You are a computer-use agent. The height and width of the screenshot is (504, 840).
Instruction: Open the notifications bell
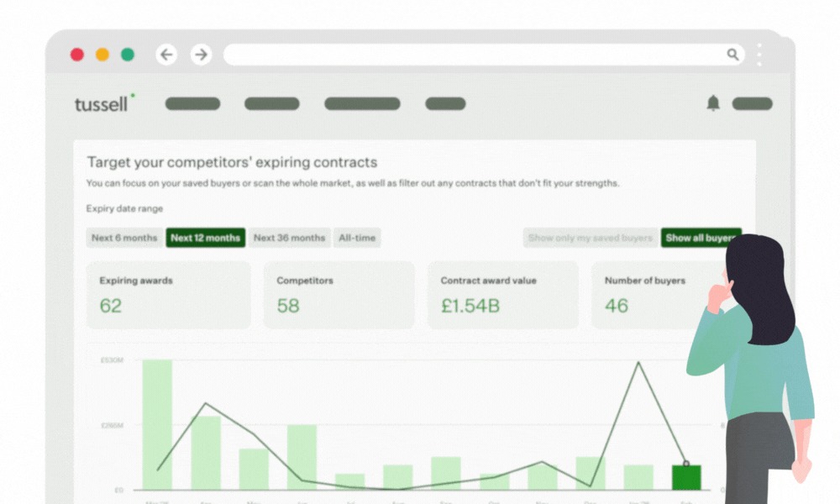click(713, 103)
